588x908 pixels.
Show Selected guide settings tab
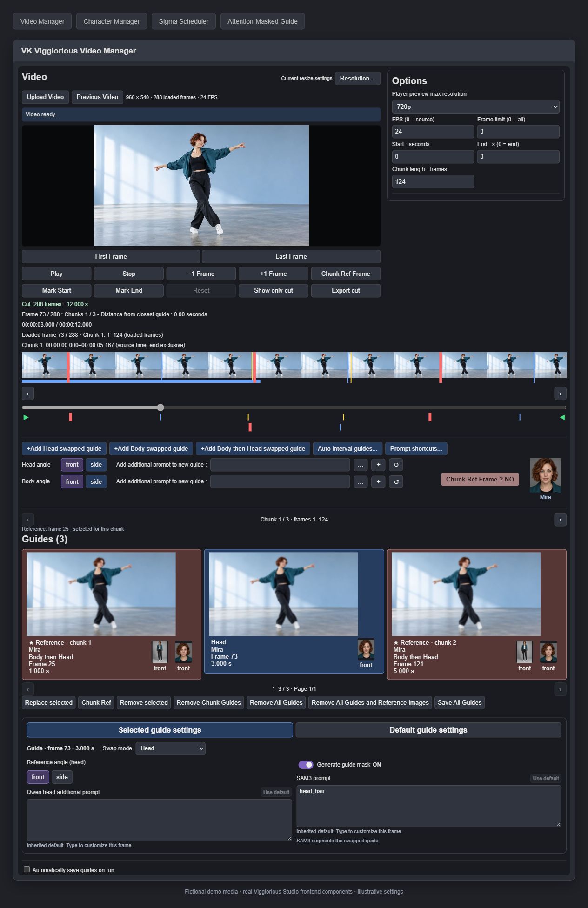(160, 730)
